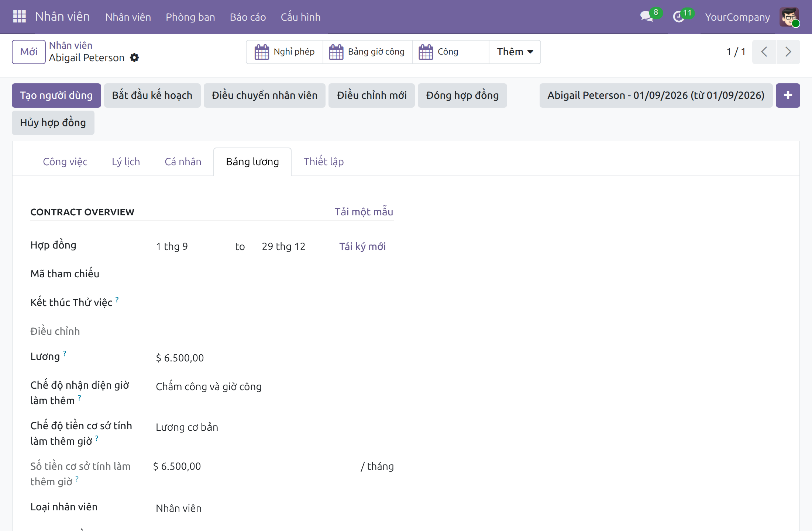The height and width of the screenshot is (531, 812).
Task: Switch to the Lý lịch tab
Action: 126,162
